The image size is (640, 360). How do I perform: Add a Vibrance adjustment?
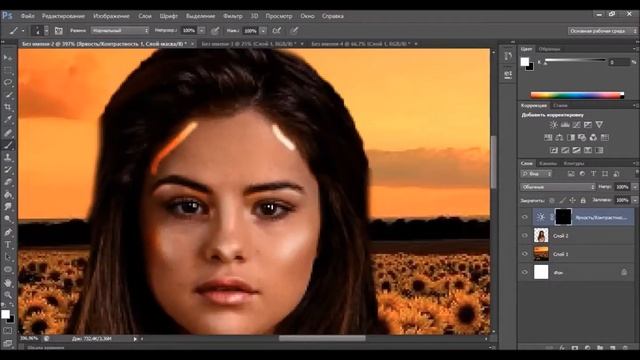(599, 125)
